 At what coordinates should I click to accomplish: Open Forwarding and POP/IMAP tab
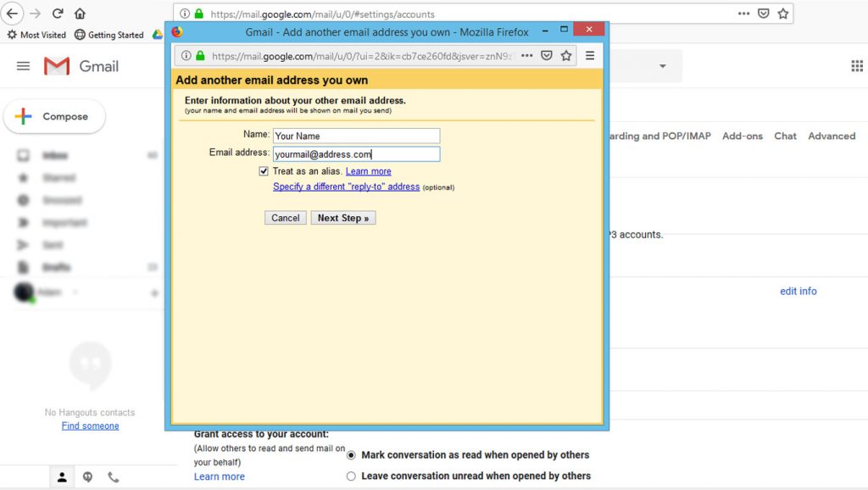click(x=659, y=136)
